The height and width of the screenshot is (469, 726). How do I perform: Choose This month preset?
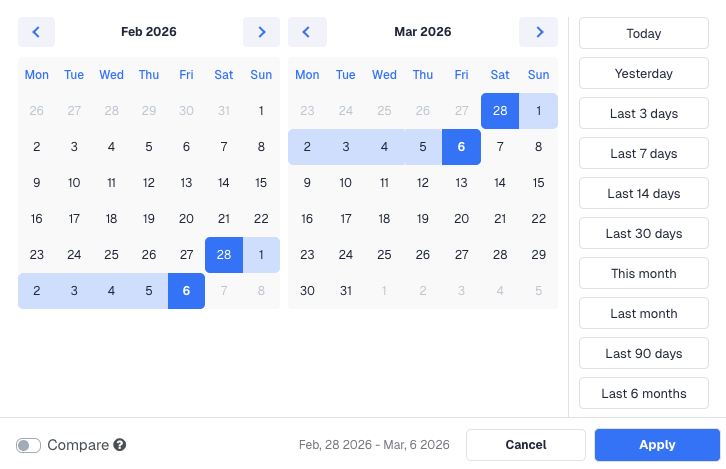tap(643, 273)
